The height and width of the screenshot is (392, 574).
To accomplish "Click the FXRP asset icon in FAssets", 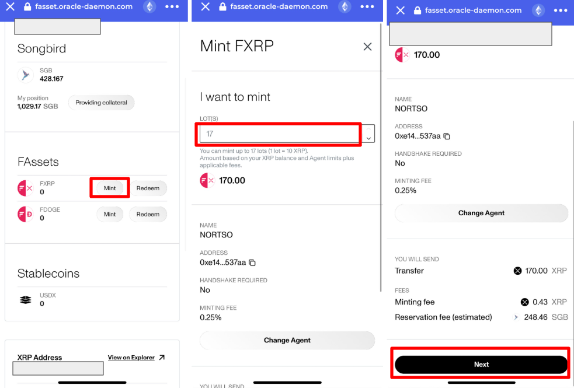I will click(26, 188).
